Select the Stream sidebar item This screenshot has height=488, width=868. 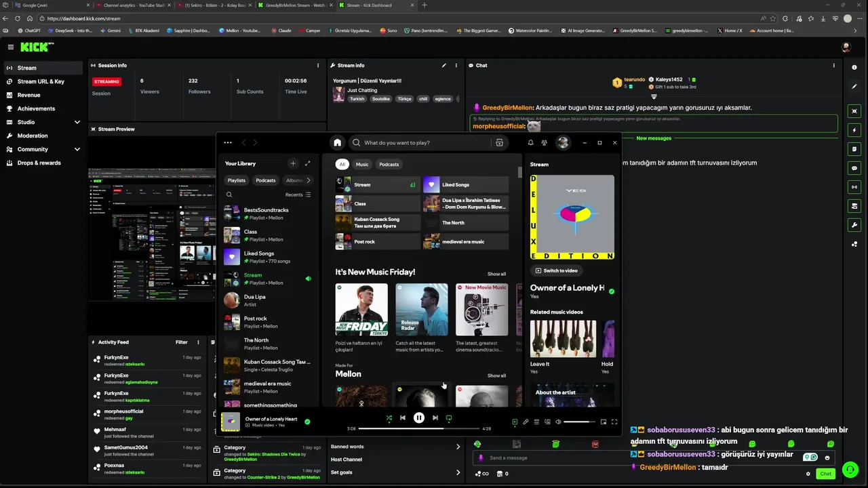click(x=43, y=68)
